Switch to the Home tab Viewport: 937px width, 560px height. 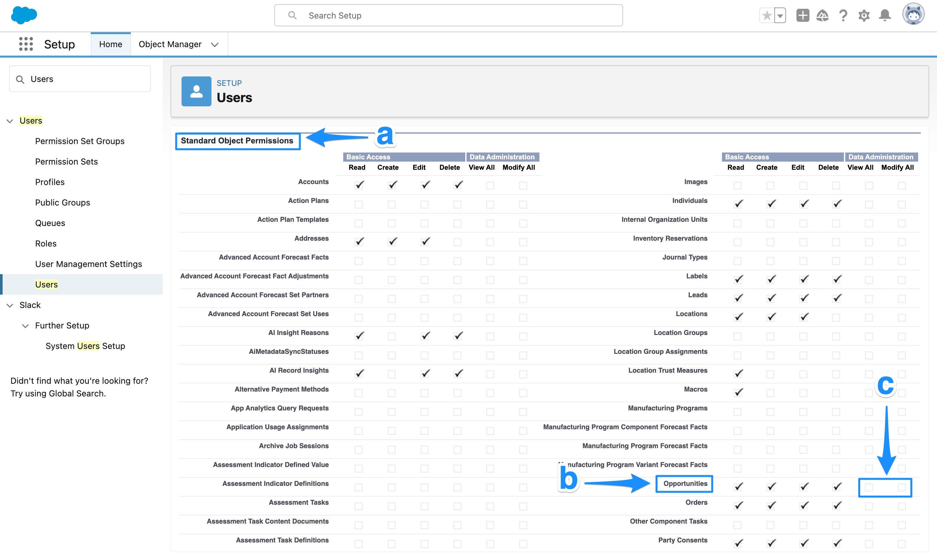[x=110, y=44]
